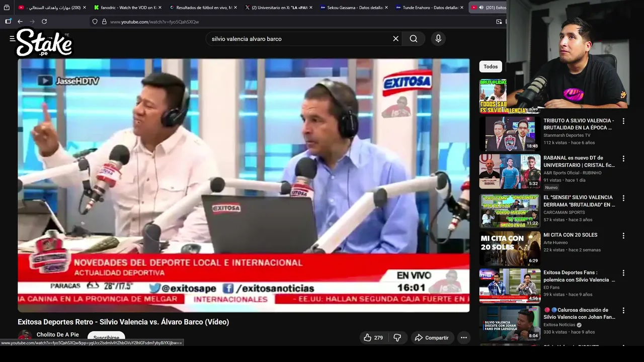Image resolution: width=644 pixels, height=362 pixels.
Task: Click the CARCAMAN SPORTS channel name
Action: pyautogui.click(x=565, y=212)
